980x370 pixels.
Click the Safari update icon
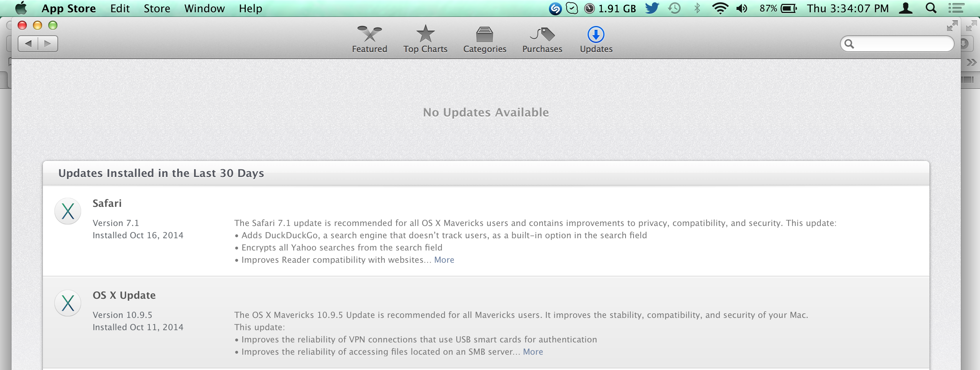(x=68, y=211)
